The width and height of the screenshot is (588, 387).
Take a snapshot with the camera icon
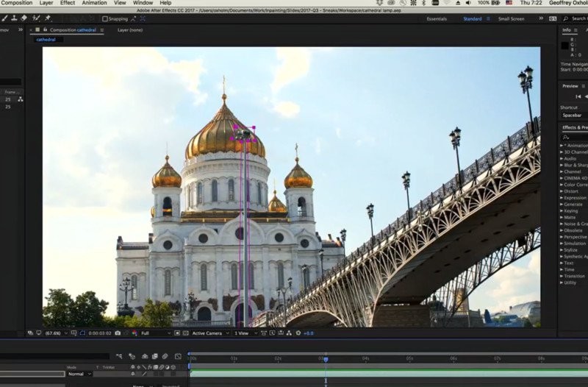click(x=118, y=333)
